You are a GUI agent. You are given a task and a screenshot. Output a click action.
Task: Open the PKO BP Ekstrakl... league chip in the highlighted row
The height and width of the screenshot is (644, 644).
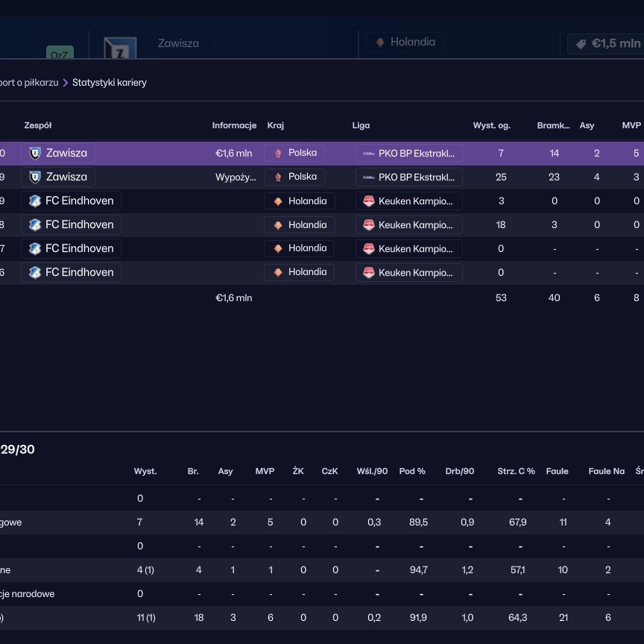409,154
